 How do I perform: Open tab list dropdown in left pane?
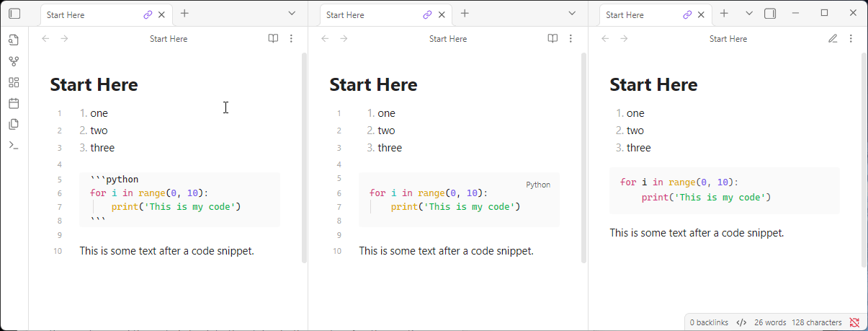pos(292,13)
